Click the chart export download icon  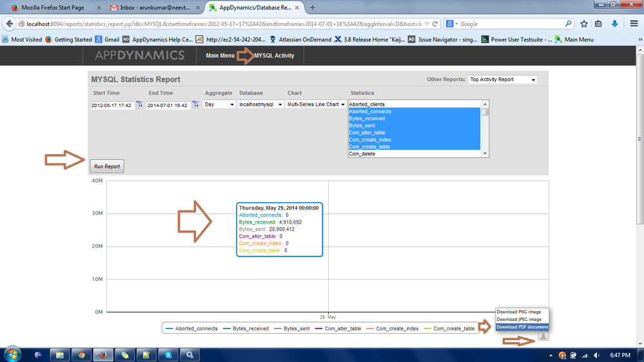543,336
